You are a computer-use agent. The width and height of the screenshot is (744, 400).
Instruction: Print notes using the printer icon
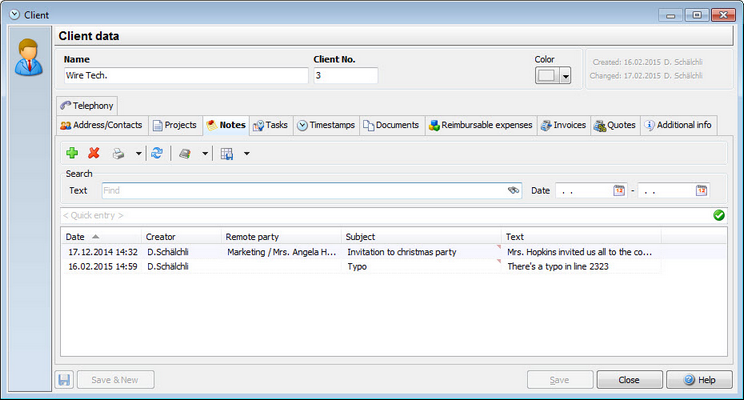coord(118,153)
